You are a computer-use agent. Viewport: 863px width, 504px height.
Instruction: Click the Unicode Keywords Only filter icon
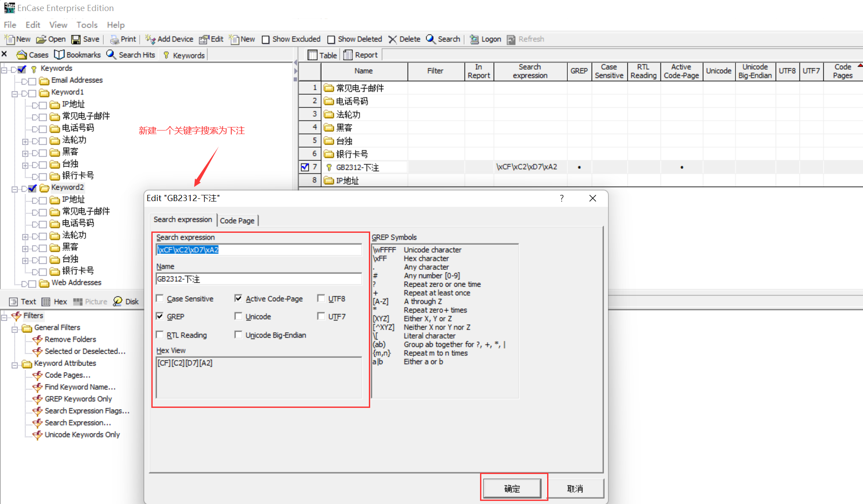38,435
